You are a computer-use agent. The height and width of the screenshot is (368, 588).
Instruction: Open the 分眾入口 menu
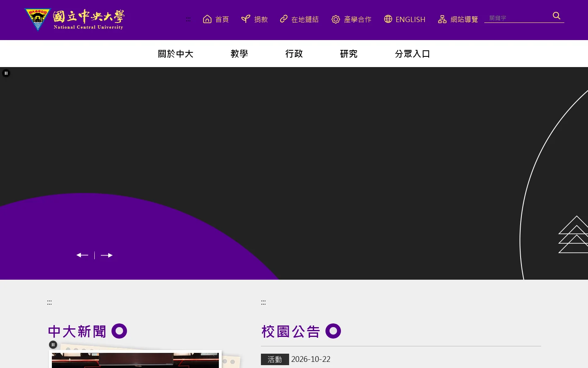coord(412,54)
